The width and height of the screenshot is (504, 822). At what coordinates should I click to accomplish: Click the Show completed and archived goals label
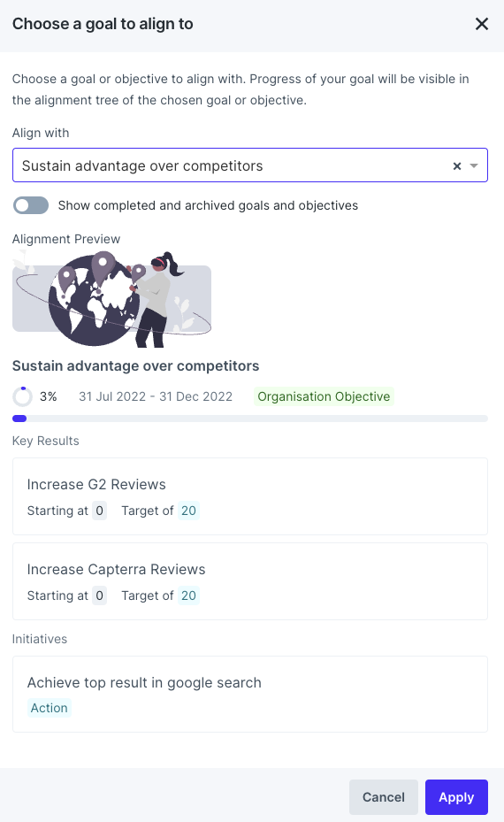[208, 205]
